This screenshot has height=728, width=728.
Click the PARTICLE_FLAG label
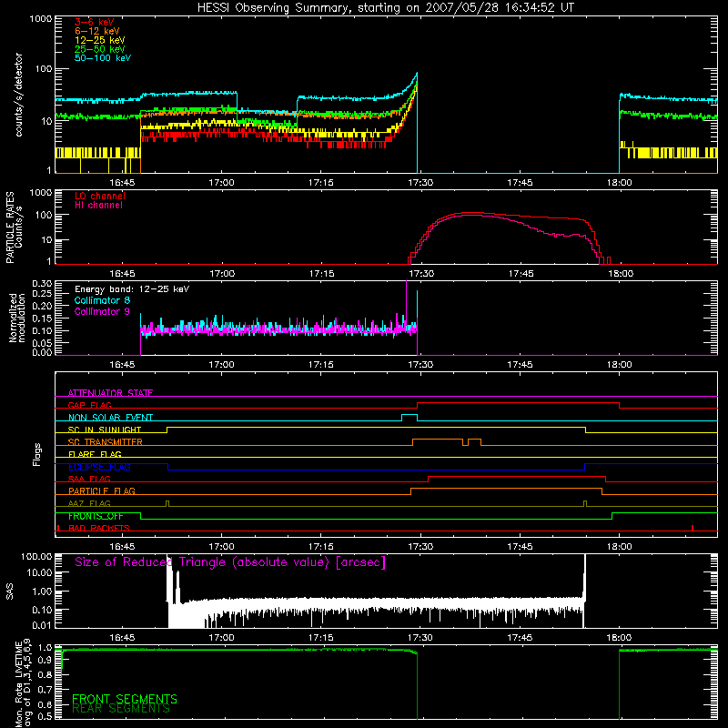[x=102, y=490]
